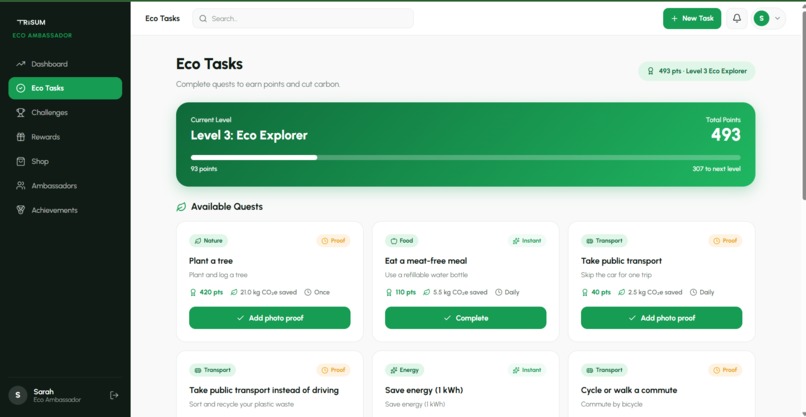
Task: Click the level progress bar
Action: pyautogui.click(x=466, y=157)
